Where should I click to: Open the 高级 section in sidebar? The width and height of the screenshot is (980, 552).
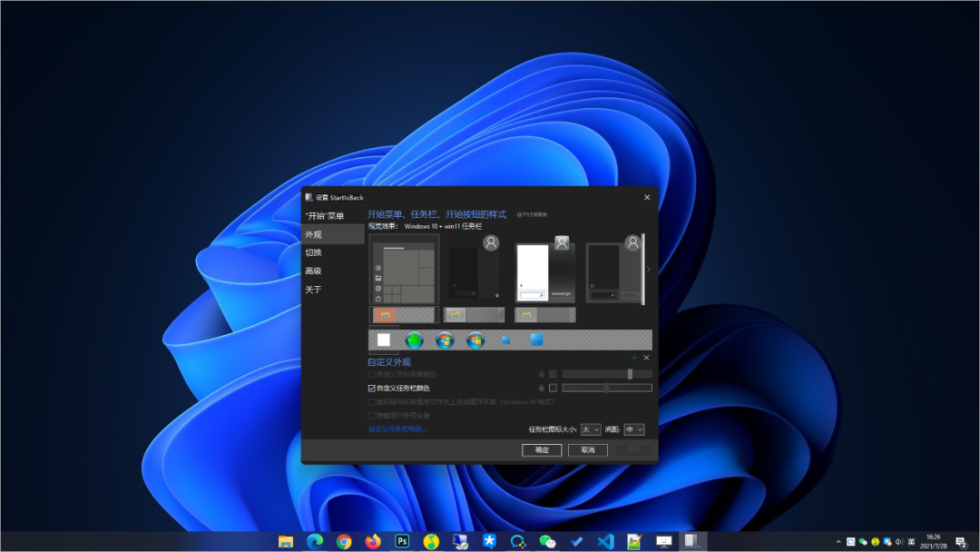(x=313, y=271)
